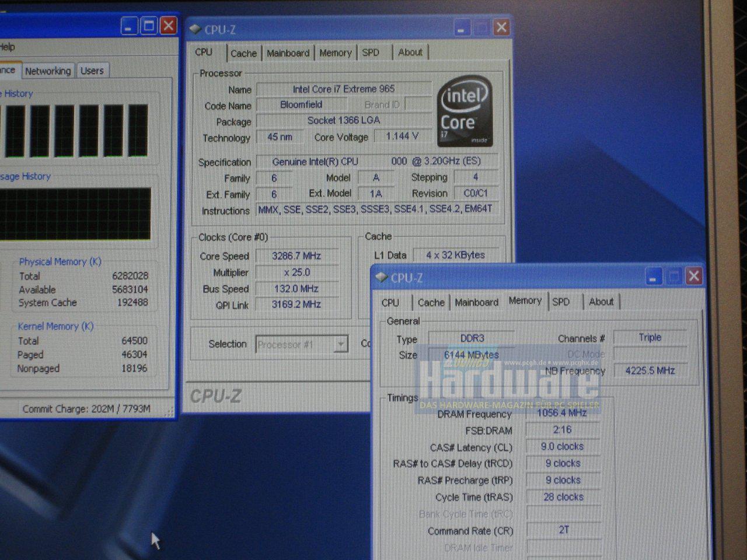Minimize the back CPU-Z window
Viewport: 747px width, 560px height.
click(x=461, y=27)
